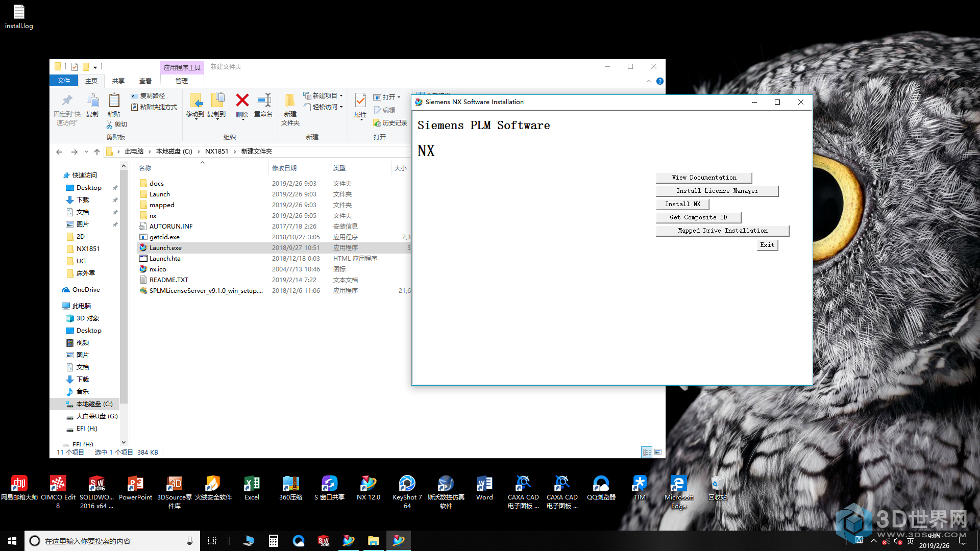Collapse the ribbon with chevron
Screen dimensions: 980x551
(x=648, y=81)
